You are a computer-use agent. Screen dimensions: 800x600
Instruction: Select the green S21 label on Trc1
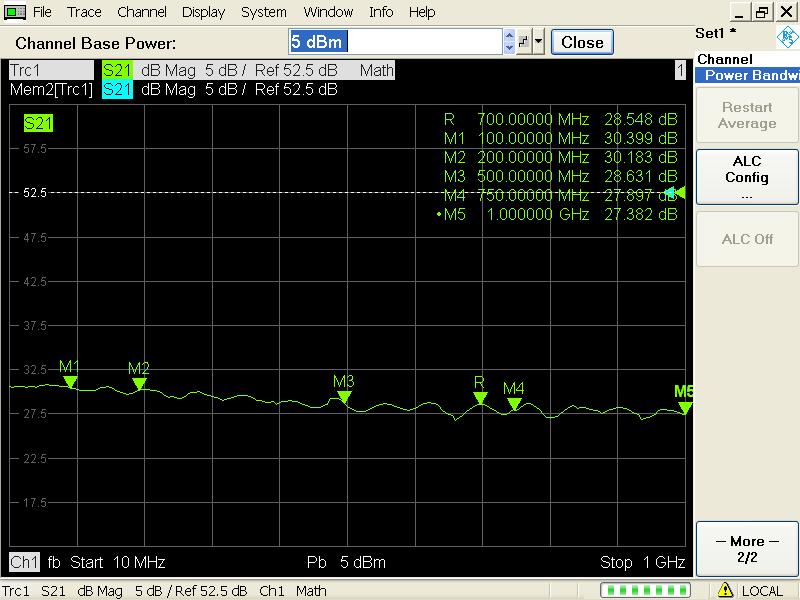(x=117, y=70)
